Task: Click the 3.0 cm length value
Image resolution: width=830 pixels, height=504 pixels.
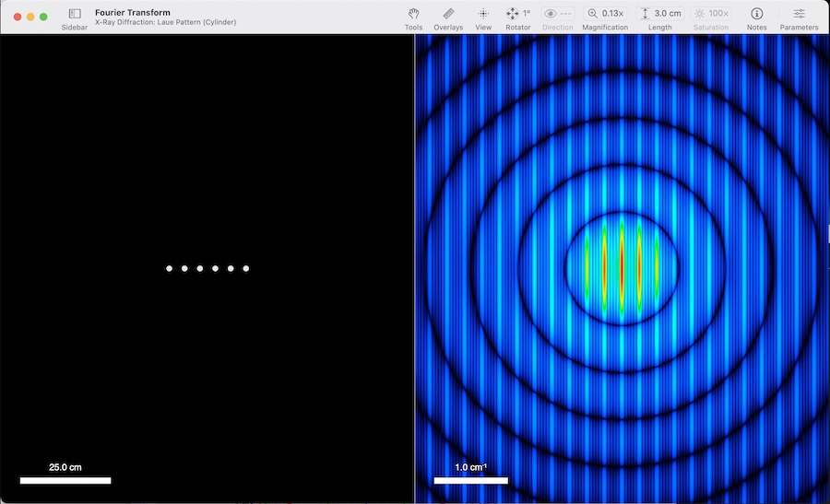Action: 668,14
